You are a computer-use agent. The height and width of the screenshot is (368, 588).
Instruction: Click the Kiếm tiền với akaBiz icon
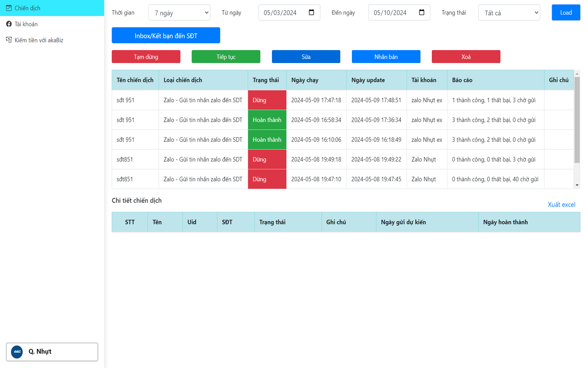pos(9,40)
